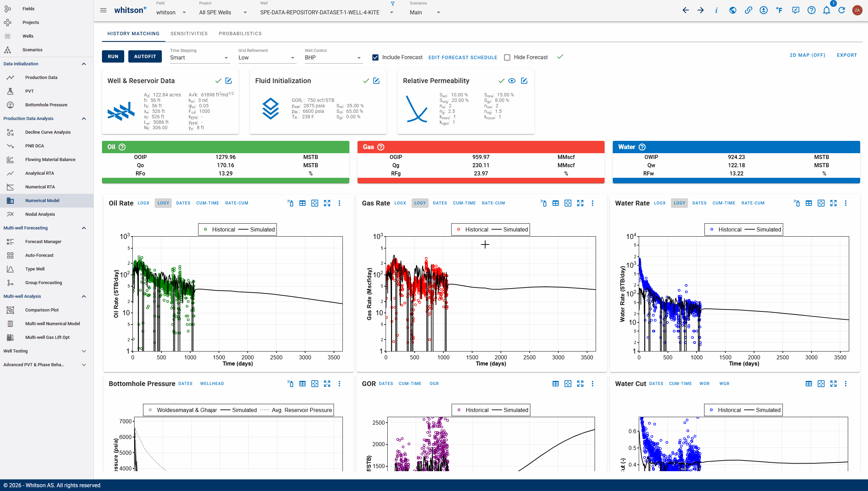This screenshot has height=491, width=868.
Task: Open help question mark in top bar
Action: [x=811, y=10]
